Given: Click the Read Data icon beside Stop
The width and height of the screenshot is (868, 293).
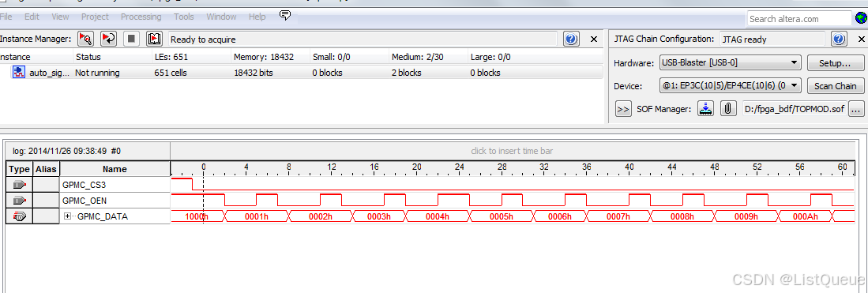Looking at the screenshot, I should pos(154,39).
